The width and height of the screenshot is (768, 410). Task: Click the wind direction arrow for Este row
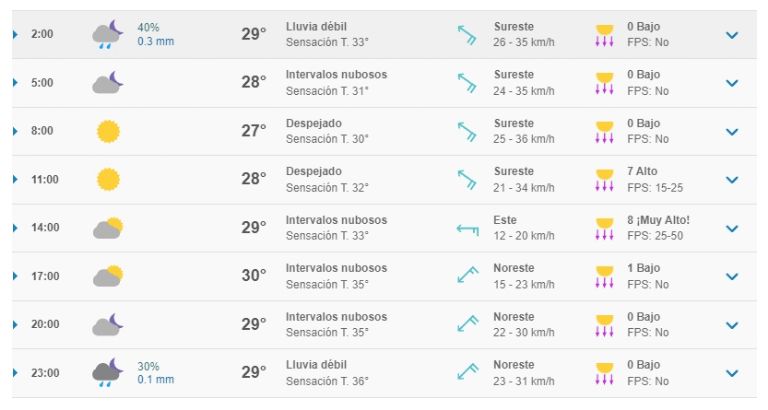coord(467,229)
